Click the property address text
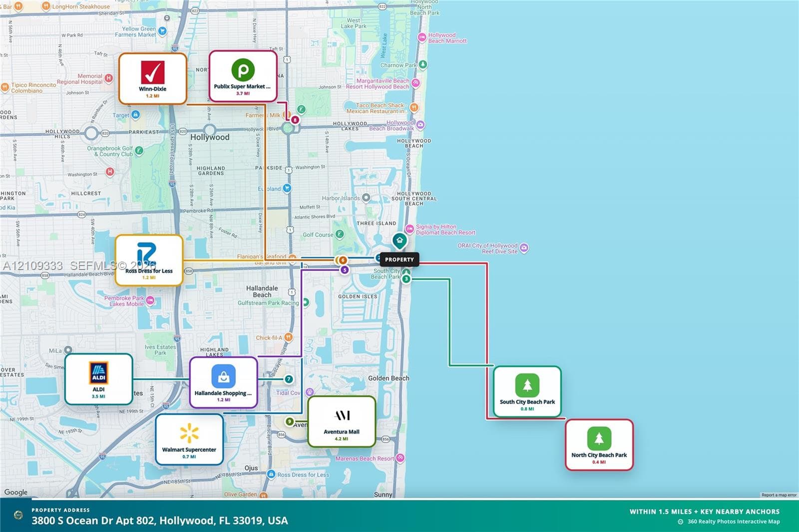The width and height of the screenshot is (799, 532). click(160, 521)
